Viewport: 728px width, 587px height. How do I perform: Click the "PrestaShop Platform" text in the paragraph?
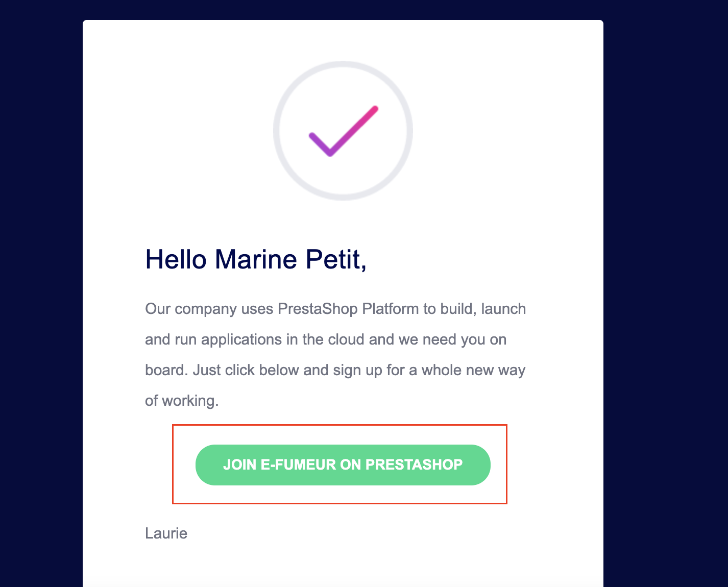pos(348,309)
